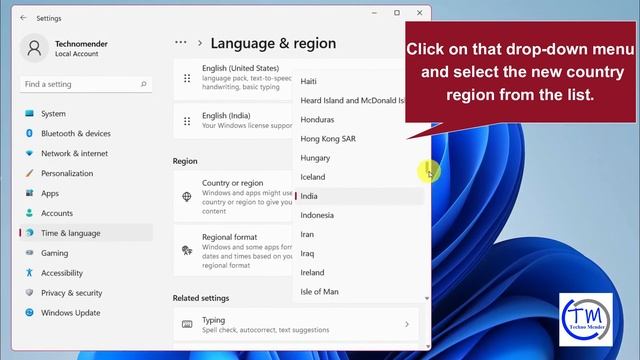Select Iceland from country list
This screenshot has width=640, height=360.
point(313,177)
